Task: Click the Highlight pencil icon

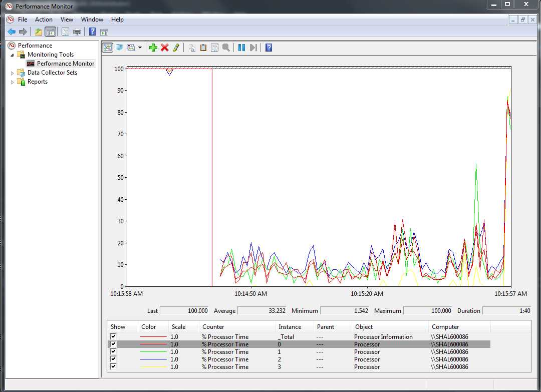Action: click(x=176, y=48)
